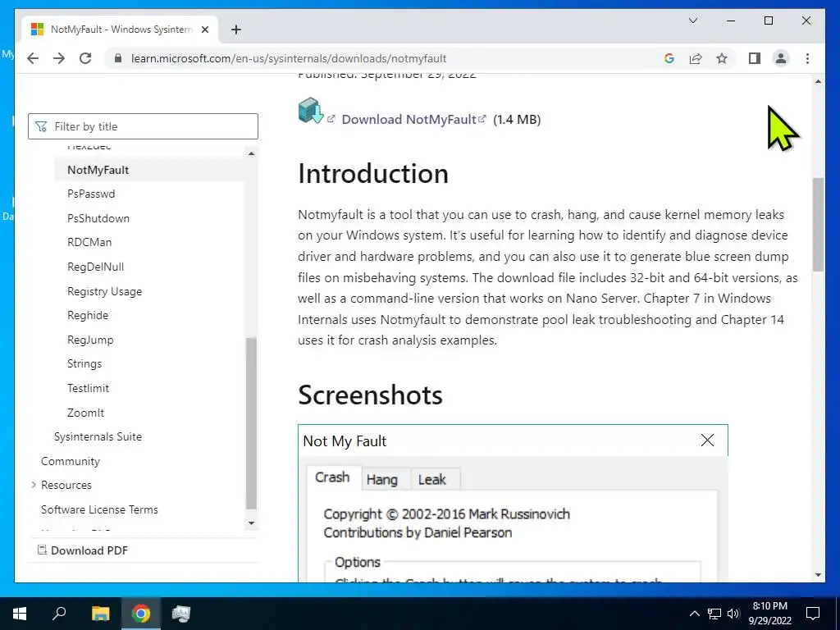Click the Not My Fault screenshot image

[513, 503]
